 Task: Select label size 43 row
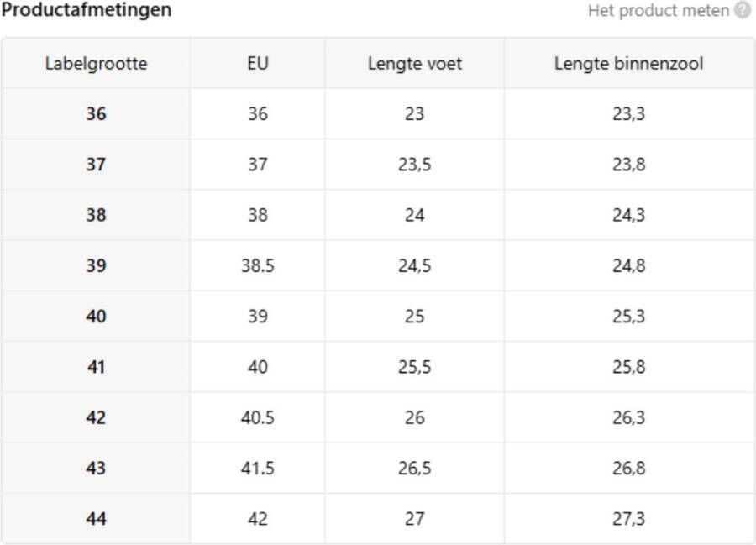(378, 469)
